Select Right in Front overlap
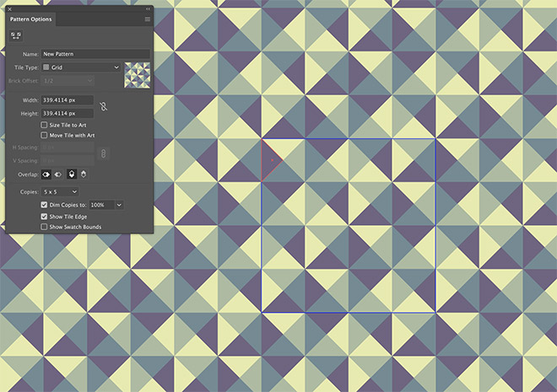The image size is (557, 392). 59,175
